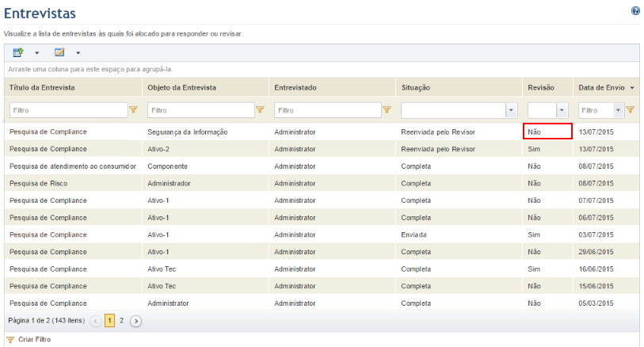Click the Situação column header

416,87
